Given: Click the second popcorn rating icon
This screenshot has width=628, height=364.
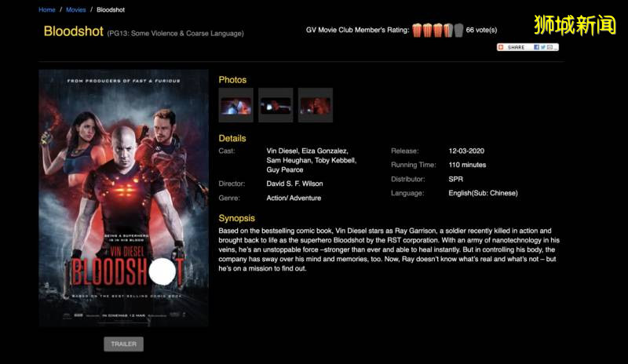Looking at the screenshot, I should pyautogui.click(x=427, y=31).
